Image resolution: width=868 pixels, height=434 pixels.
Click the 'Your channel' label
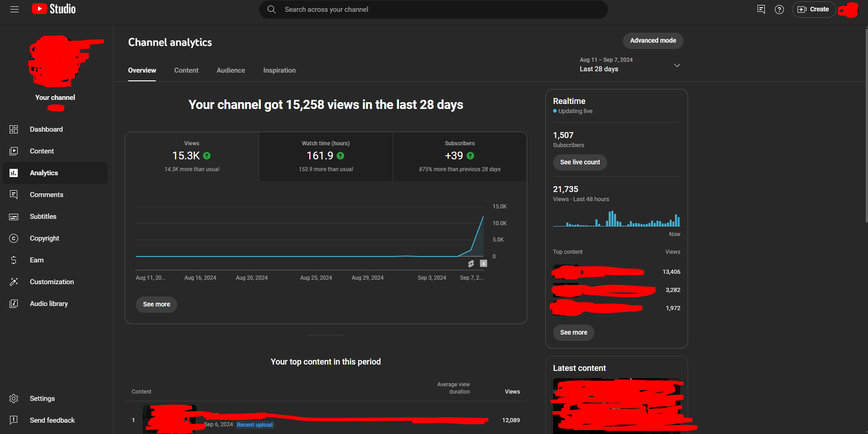[x=55, y=98]
